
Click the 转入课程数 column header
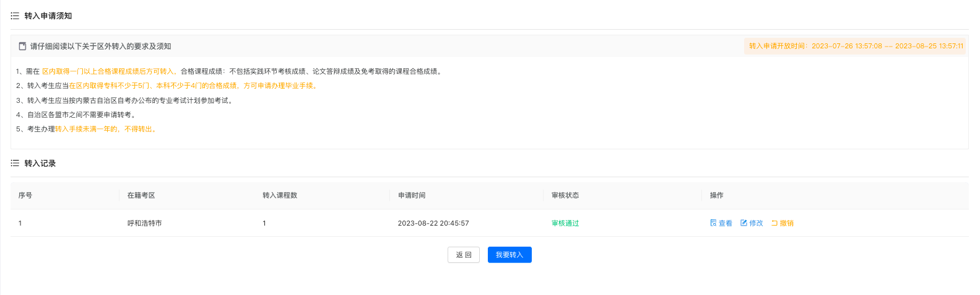click(280, 195)
